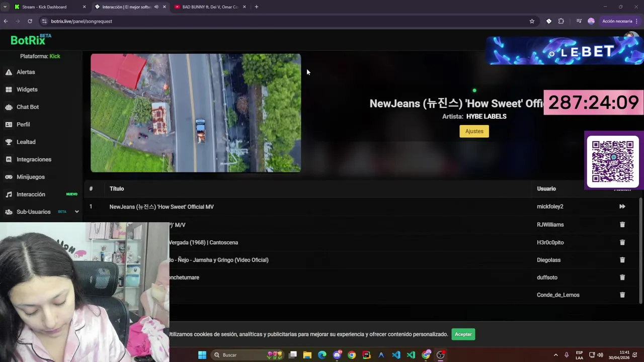Click the song video thumbnail
The width and height of the screenshot is (644, 362).
[196, 113]
